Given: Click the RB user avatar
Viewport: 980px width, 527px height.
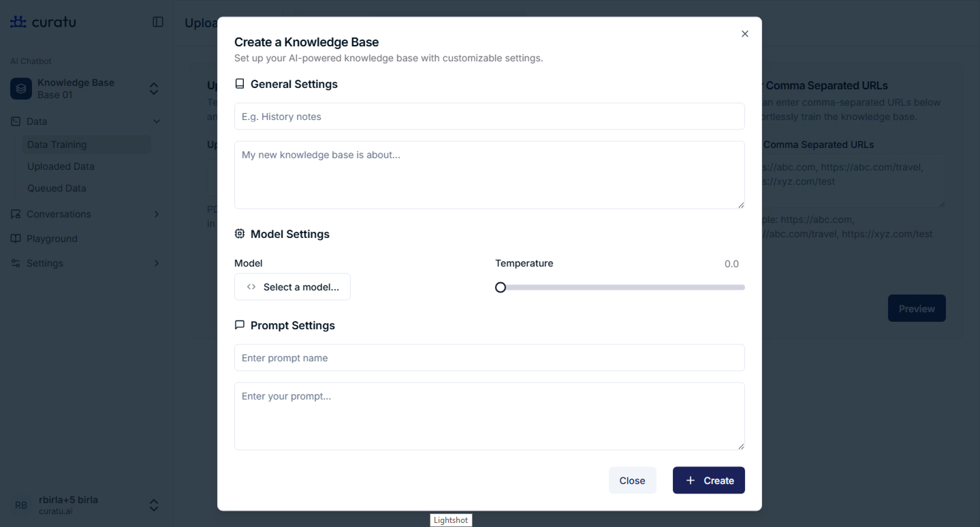Looking at the screenshot, I should 21,505.
